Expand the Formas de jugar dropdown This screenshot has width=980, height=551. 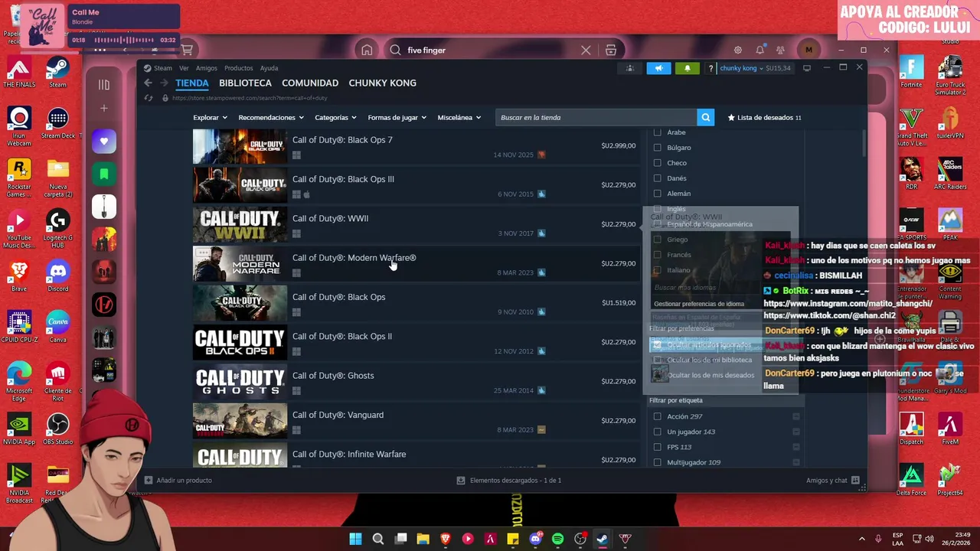(x=397, y=118)
